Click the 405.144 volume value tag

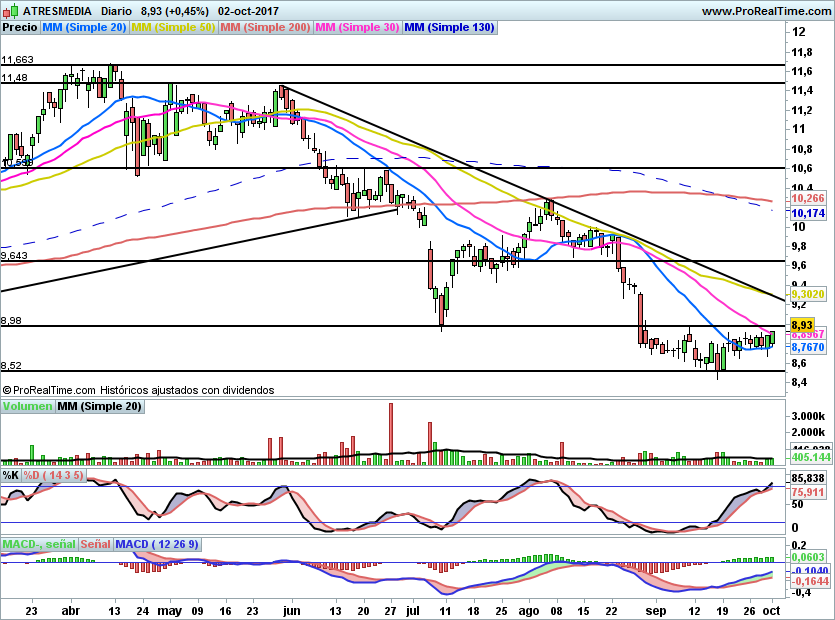811,457
